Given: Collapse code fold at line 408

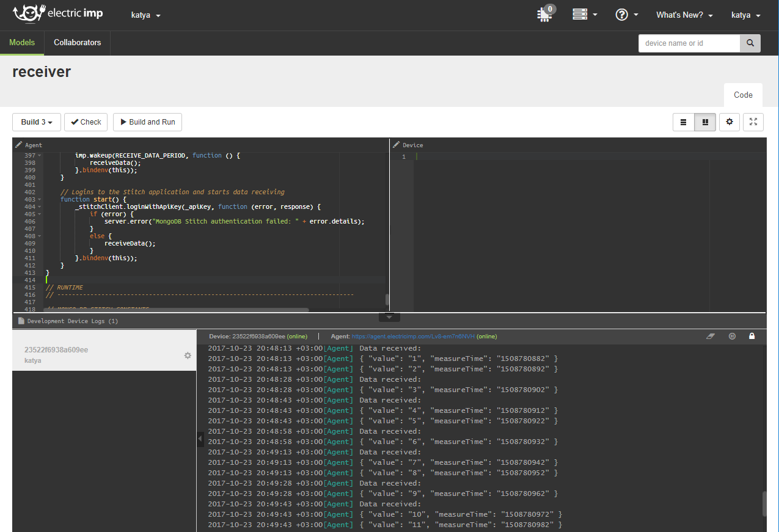Looking at the screenshot, I should pos(40,236).
